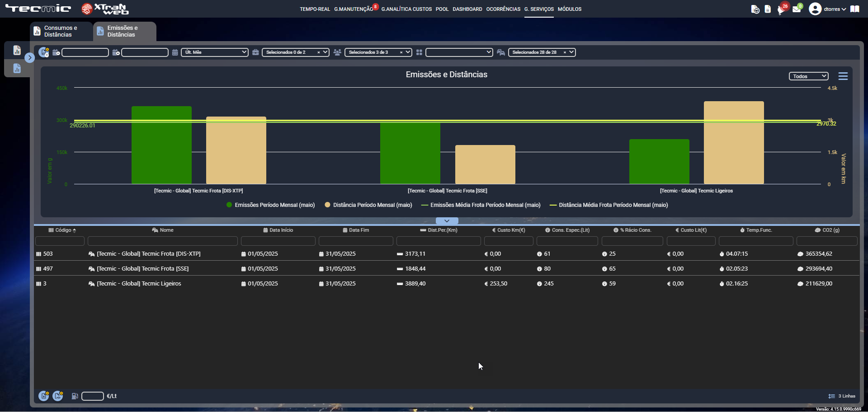Open the driver report icon in header
Screen dimensions: 868x412
pos(755,9)
